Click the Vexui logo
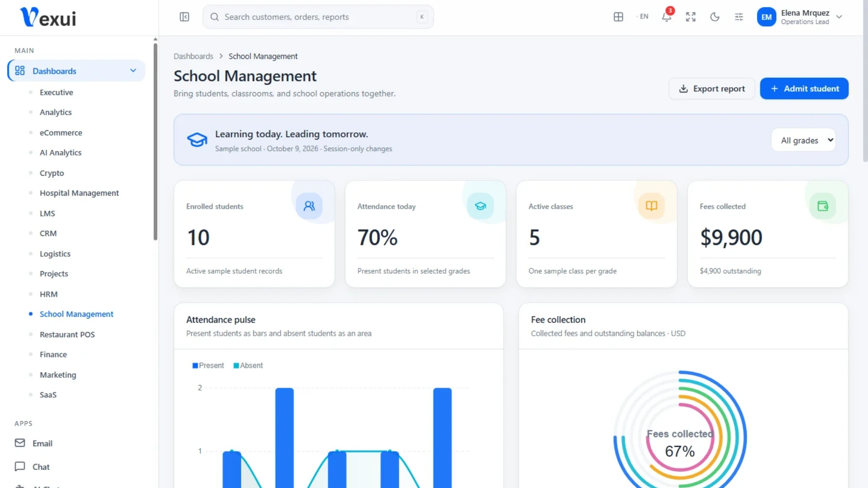The height and width of the screenshot is (488, 868). (x=48, y=17)
